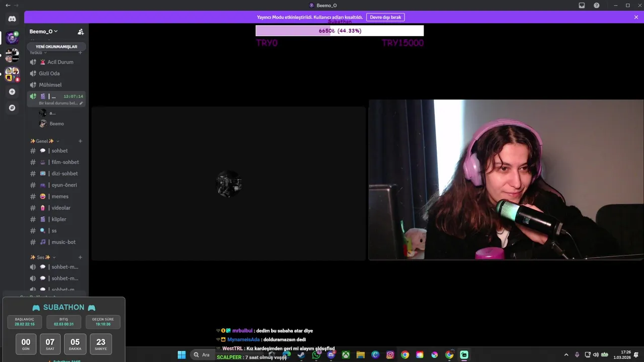This screenshot has height=362, width=644.
Task: Open Discord direct messages home icon
Action: (x=12, y=19)
